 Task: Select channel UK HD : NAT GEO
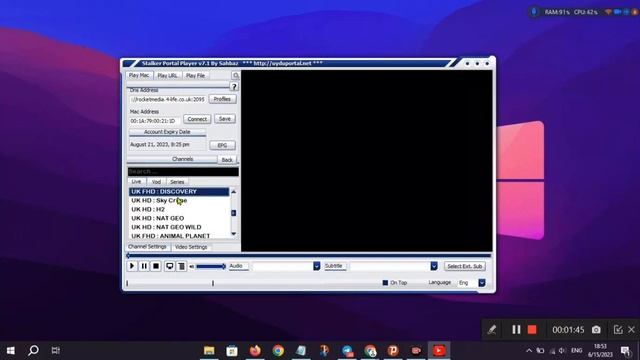coord(179,218)
